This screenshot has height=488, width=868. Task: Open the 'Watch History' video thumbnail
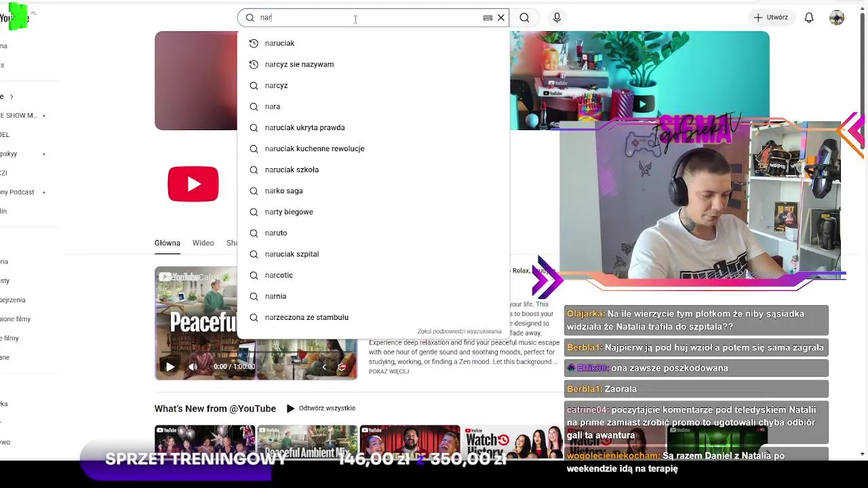click(512, 442)
